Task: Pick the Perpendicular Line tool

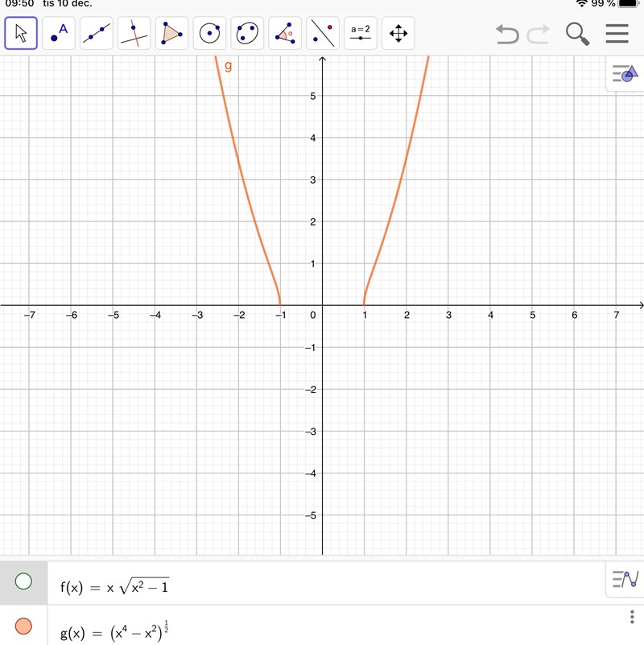Action: (134, 34)
